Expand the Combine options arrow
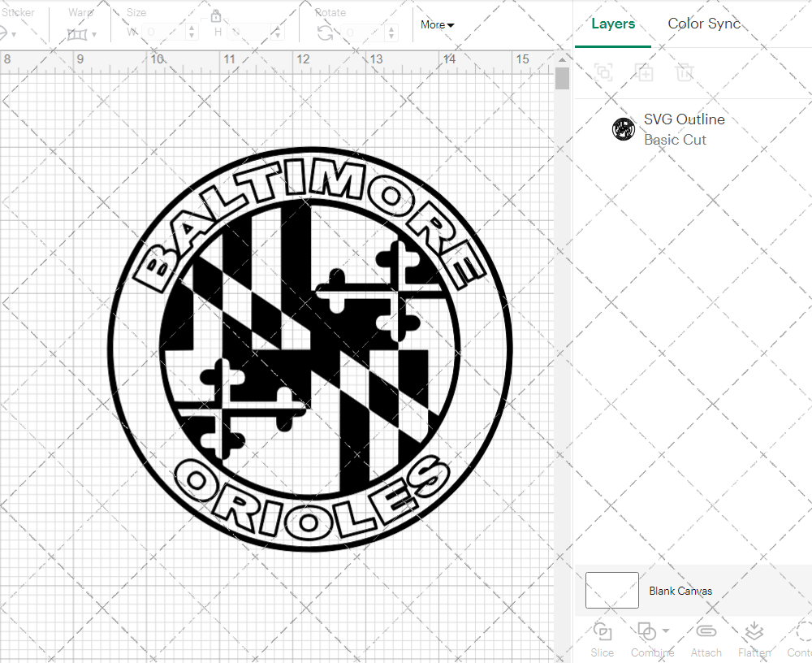Screen dimensions: 812x663 coord(666,630)
